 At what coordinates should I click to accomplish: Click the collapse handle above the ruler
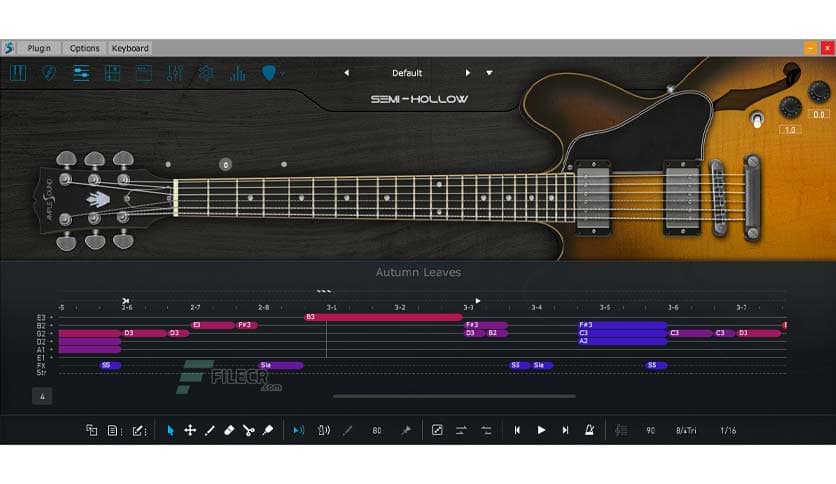pyautogui.click(x=324, y=291)
